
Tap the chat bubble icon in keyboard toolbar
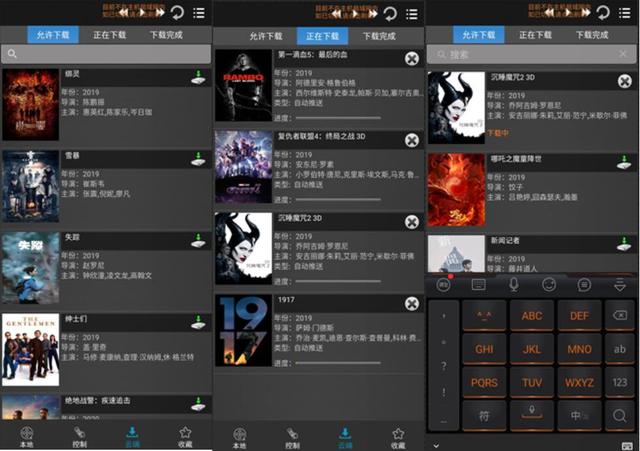coord(584,284)
